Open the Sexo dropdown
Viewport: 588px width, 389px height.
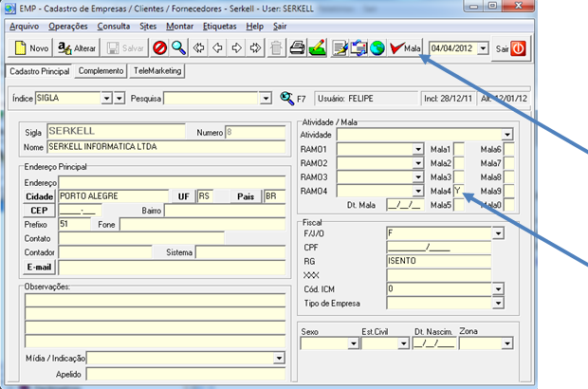(353, 343)
